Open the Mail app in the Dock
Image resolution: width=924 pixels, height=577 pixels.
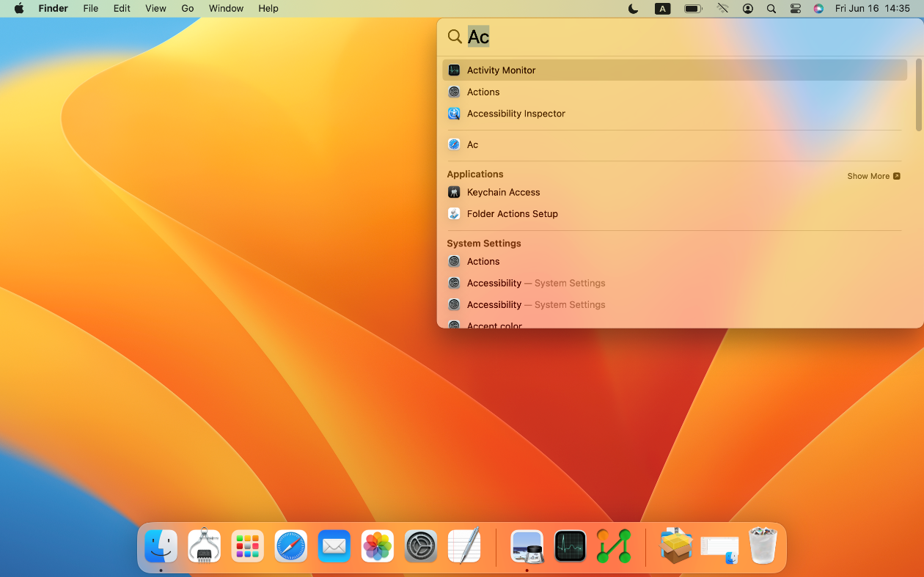pyautogui.click(x=334, y=546)
